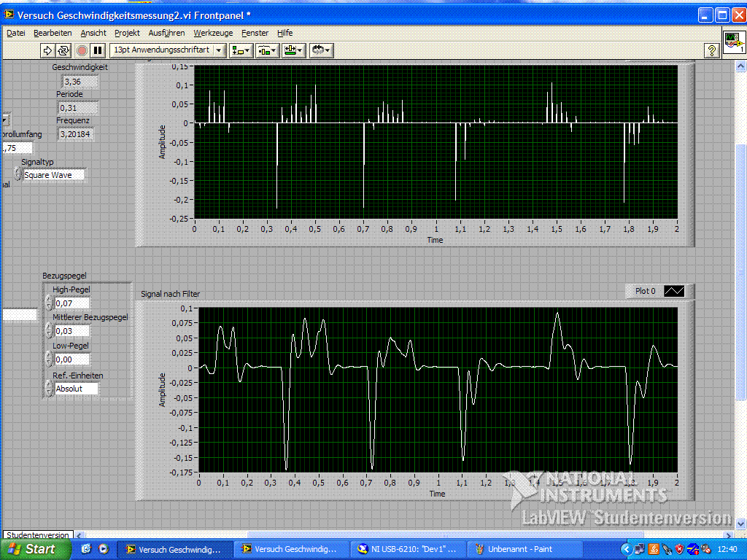Screen dimensions: 747x560
Task: Switch to NI USB-6210 Dev1 taskbar window
Action: (x=407, y=549)
